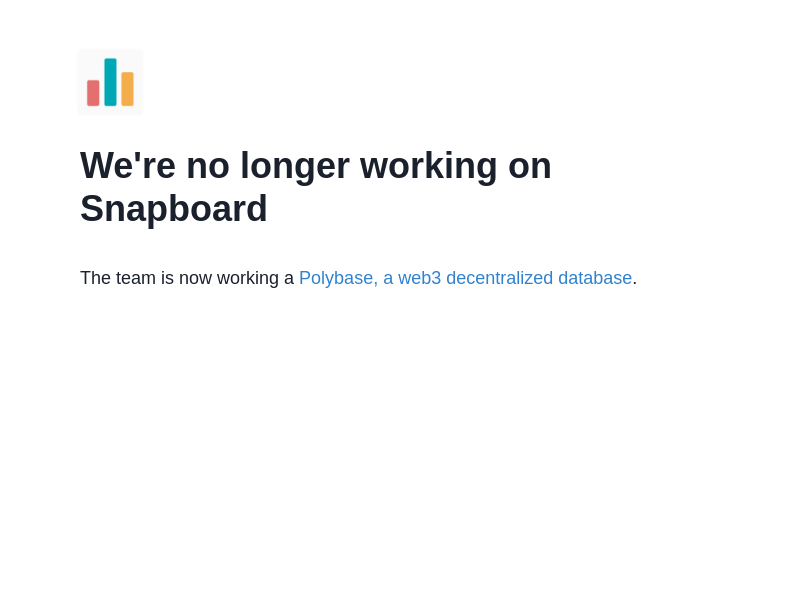Click the word "on" ending the first heading line
Viewport: 800px width, 600px height.
coord(530,166)
